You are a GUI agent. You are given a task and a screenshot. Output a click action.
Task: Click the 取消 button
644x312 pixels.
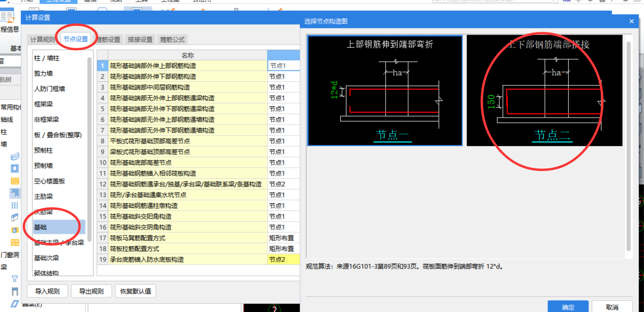(612, 307)
